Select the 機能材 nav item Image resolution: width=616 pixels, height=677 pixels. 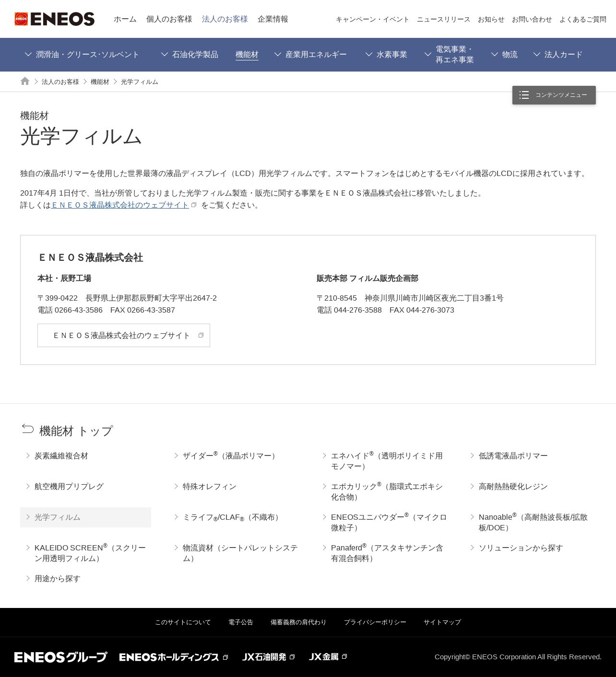[247, 55]
